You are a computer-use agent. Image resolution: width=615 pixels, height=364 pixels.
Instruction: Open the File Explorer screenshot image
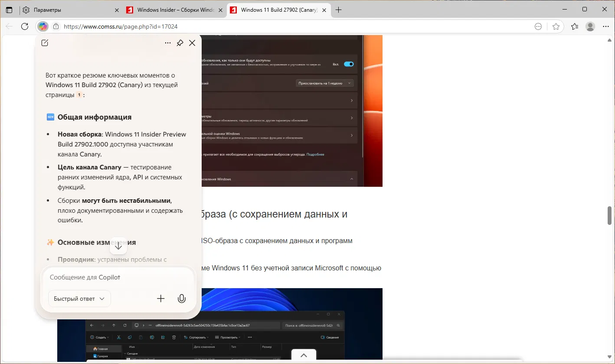click(x=220, y=325)
